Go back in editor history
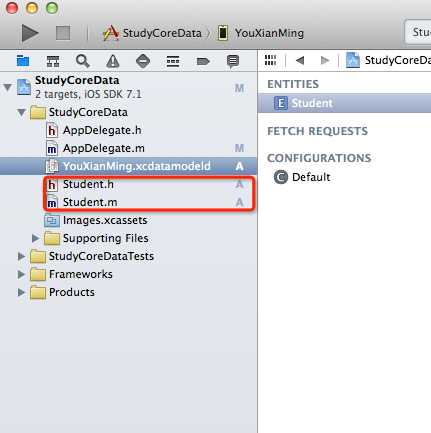Screen dimensions: 431x433 (300, 60)
